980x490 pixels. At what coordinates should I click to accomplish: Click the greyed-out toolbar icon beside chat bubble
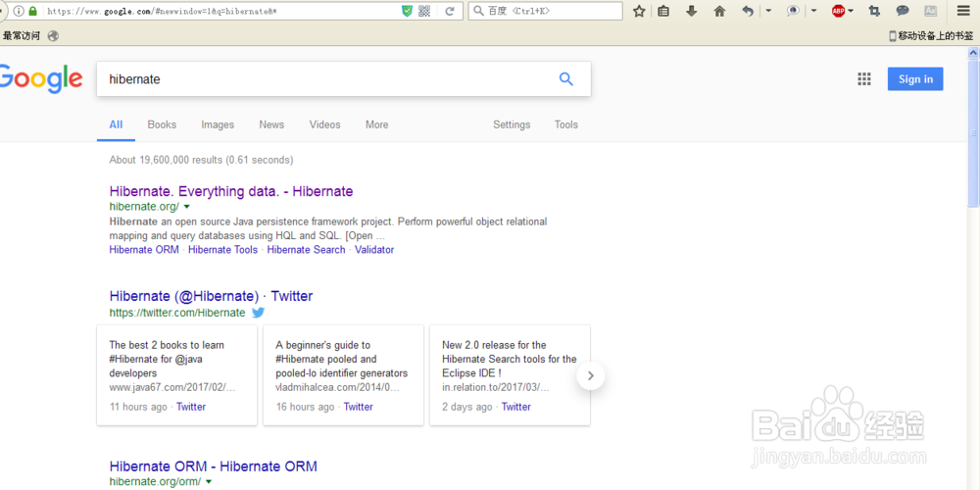tap(931, 11)
